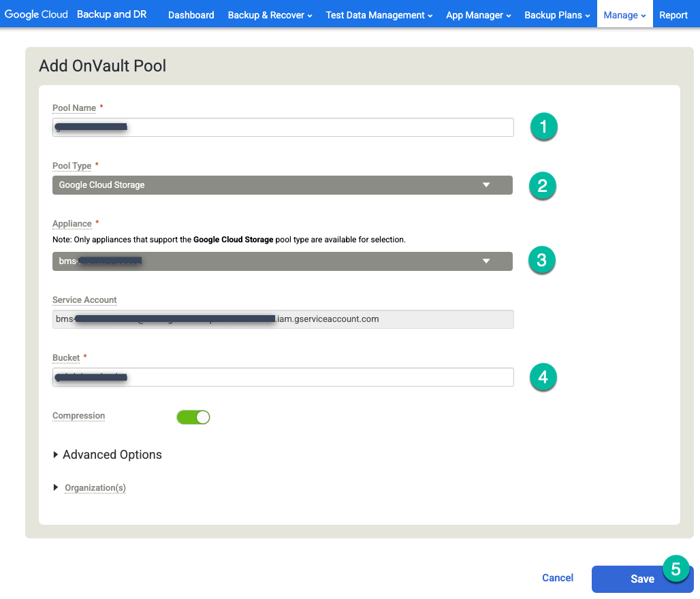Switch to the Report tab
The width and height of the screenshot is (700, 599).
point(673,14)
